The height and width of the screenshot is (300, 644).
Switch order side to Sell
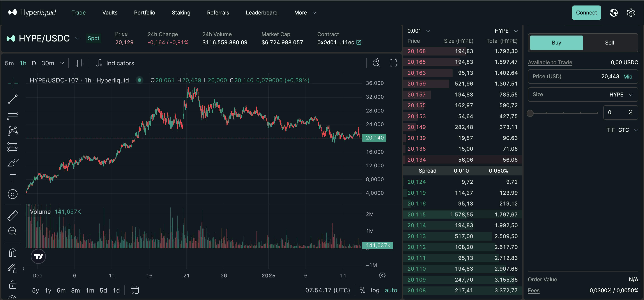coord(609,43)
